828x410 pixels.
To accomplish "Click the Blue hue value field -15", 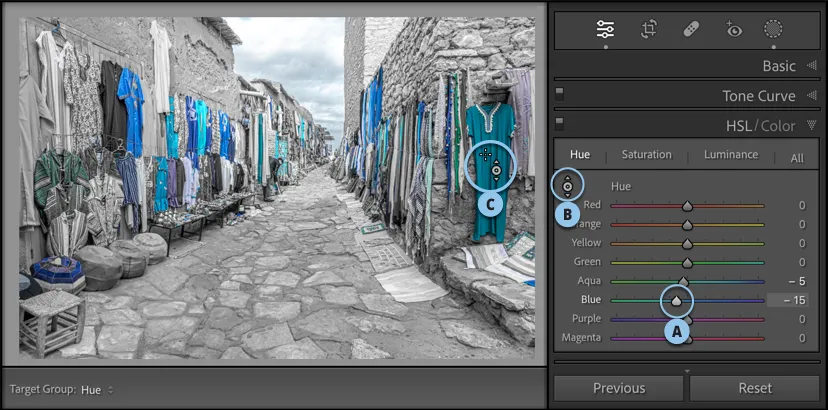I will click(787, 300).
